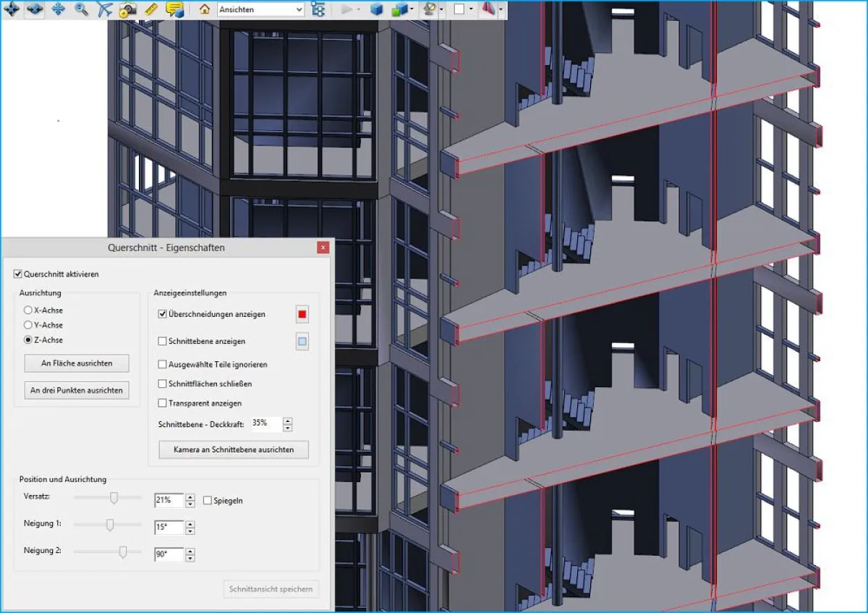Click An Fläche ausrichten button

tap(76, 363)
